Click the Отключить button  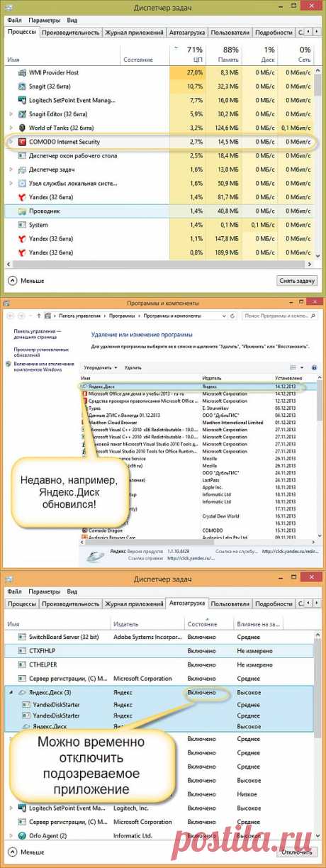(296, 852)
